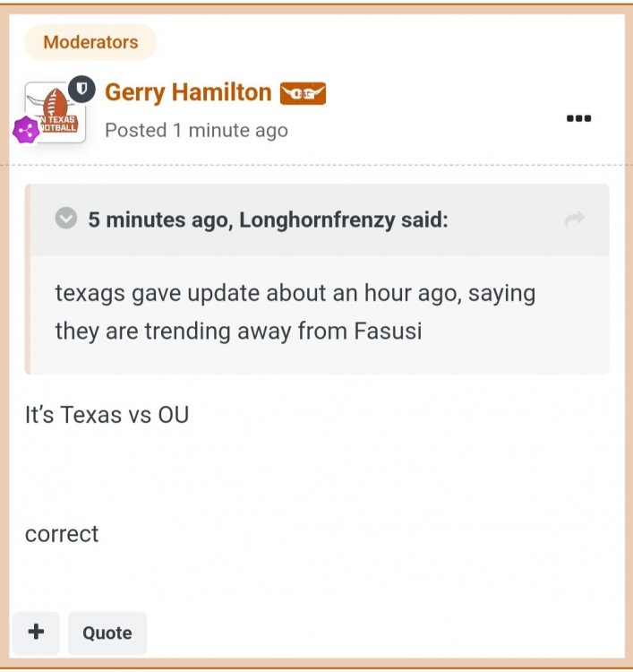Open Gerry Hamilton's profile avatar
Image resolution: width=633 pixels, height=672 pixels.
click(x=54, y=114)
